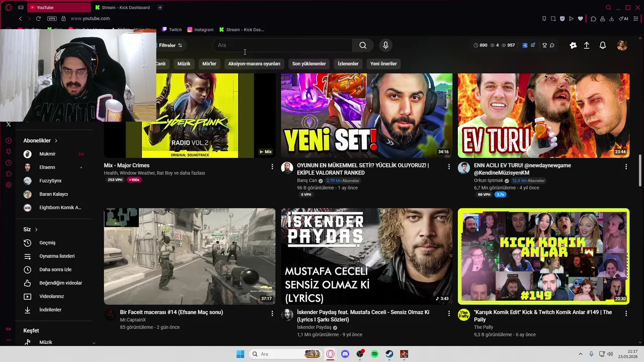The height and width of the screenshot is (362, 644).
Task: Open Instagram bookmark in bookmarks bar
Action: coord(200,30)
